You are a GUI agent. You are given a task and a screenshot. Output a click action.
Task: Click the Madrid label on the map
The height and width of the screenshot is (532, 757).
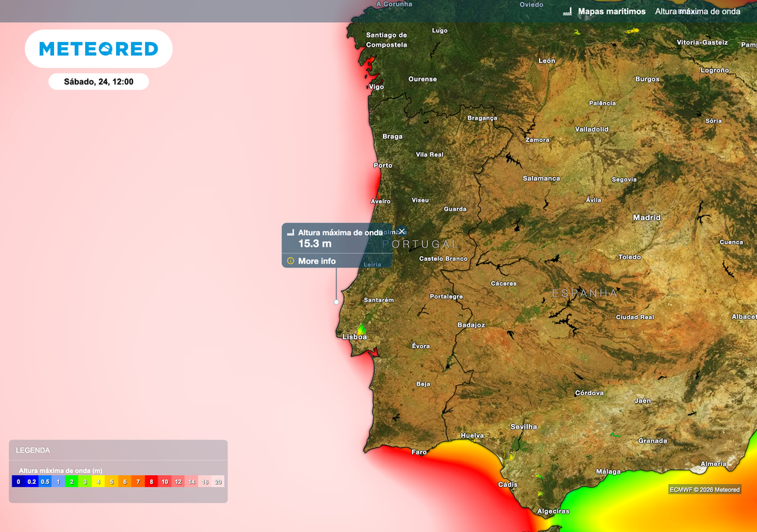[647, 218]
